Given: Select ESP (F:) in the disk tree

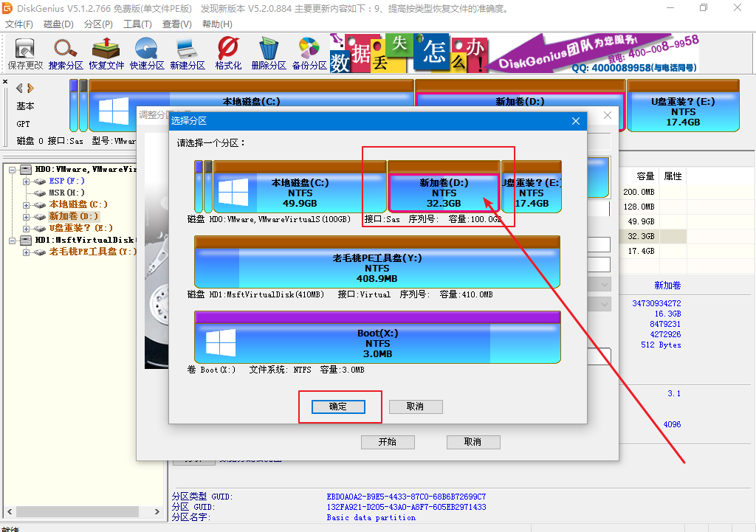Looking at the screenshot, I should click(66, 181).
